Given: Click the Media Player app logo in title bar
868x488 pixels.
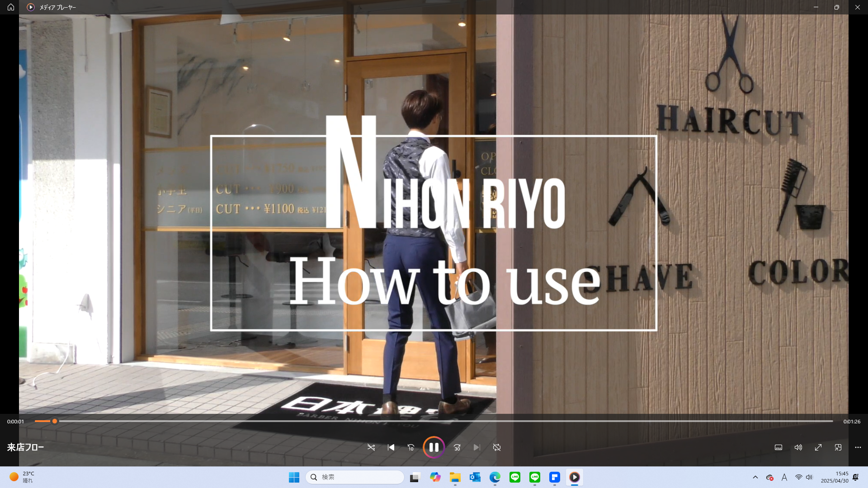Looking at the screenshot, I should 31,7.
